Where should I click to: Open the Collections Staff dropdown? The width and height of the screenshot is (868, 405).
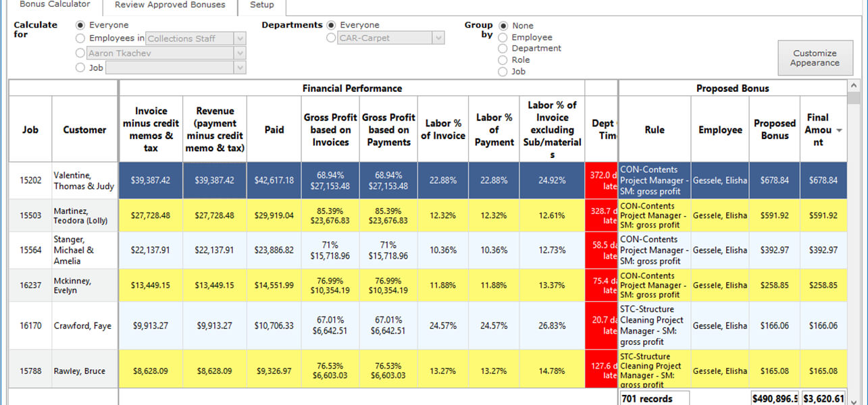pyautogui.click(x=240, y=38)
